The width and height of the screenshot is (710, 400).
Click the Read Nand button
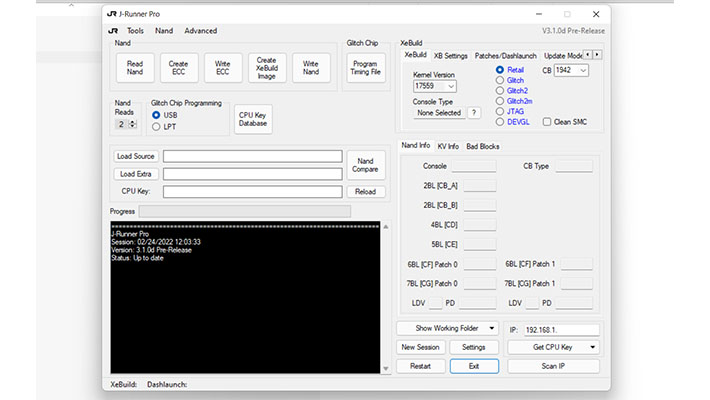(135, 68)
